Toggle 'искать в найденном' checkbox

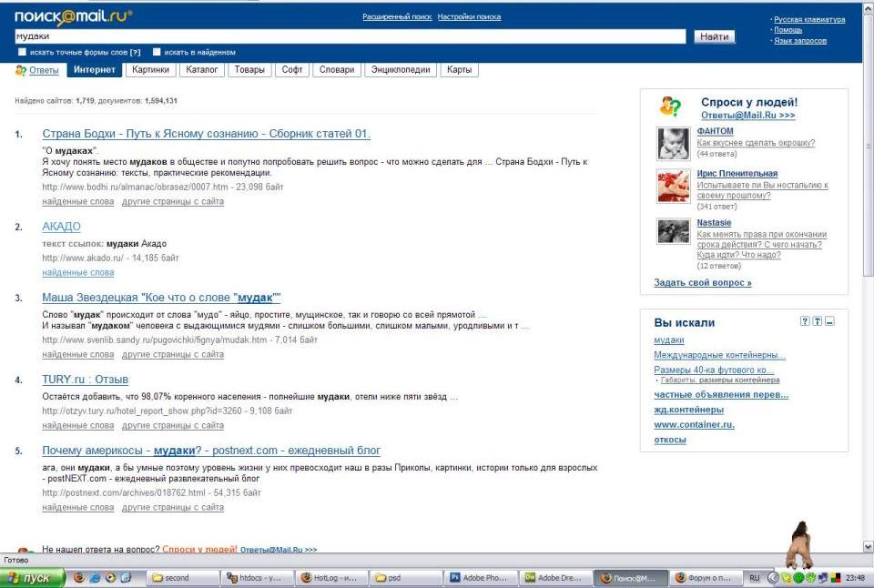[157, 52]
